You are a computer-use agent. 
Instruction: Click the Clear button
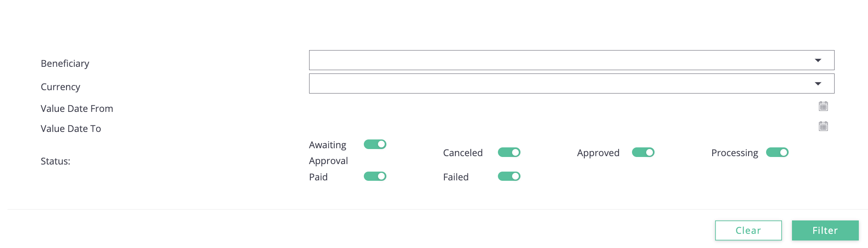748,230
